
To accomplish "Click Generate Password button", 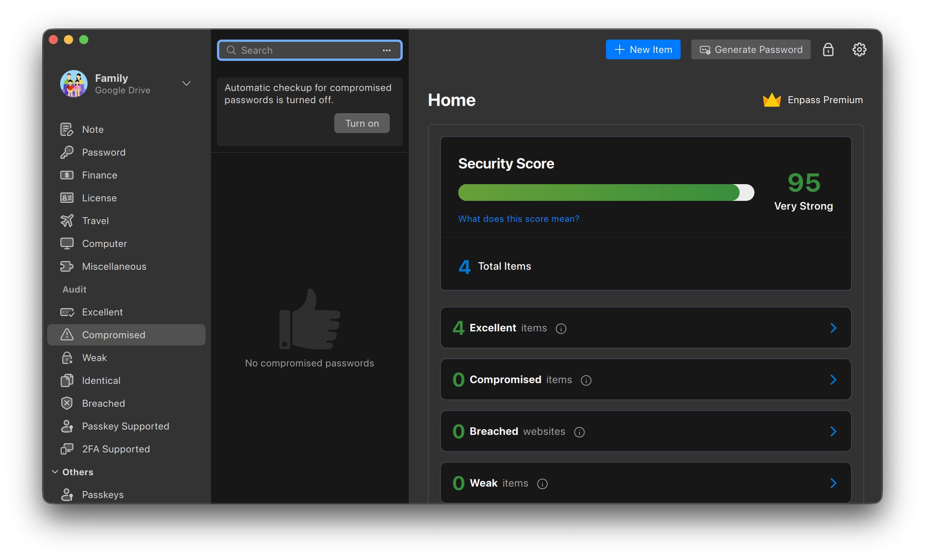I will coord(751,49).
